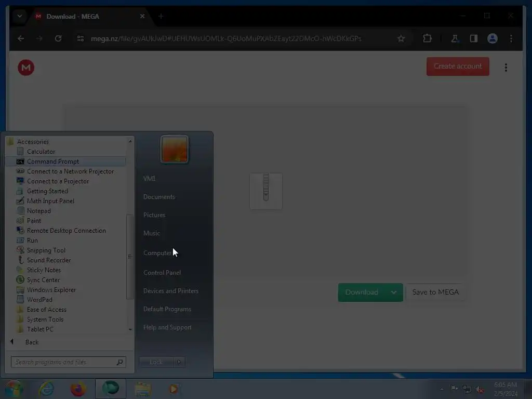The width and height of the screenshot is (532, 399).
Task: Click the site information icon in address bar
Action: (81, 38)
